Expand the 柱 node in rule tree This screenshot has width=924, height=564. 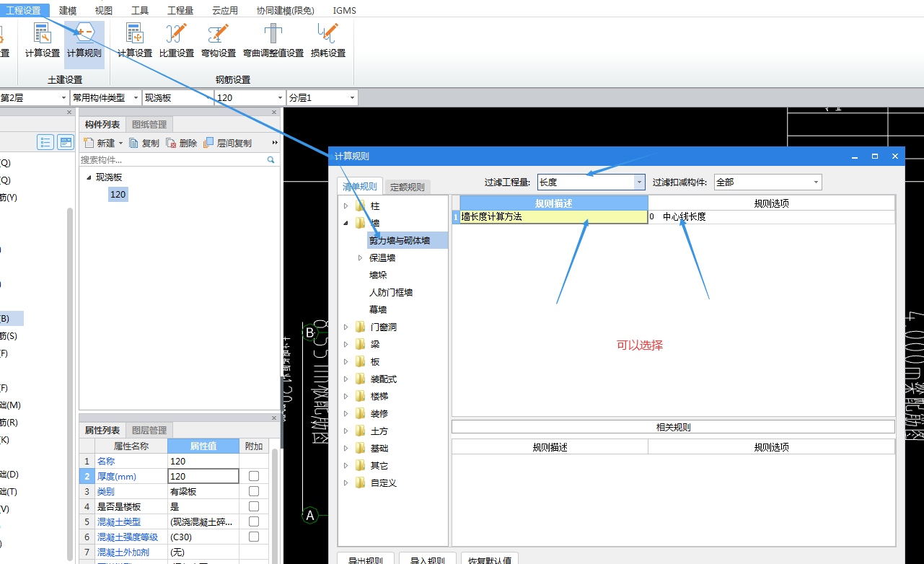point(346,206)
